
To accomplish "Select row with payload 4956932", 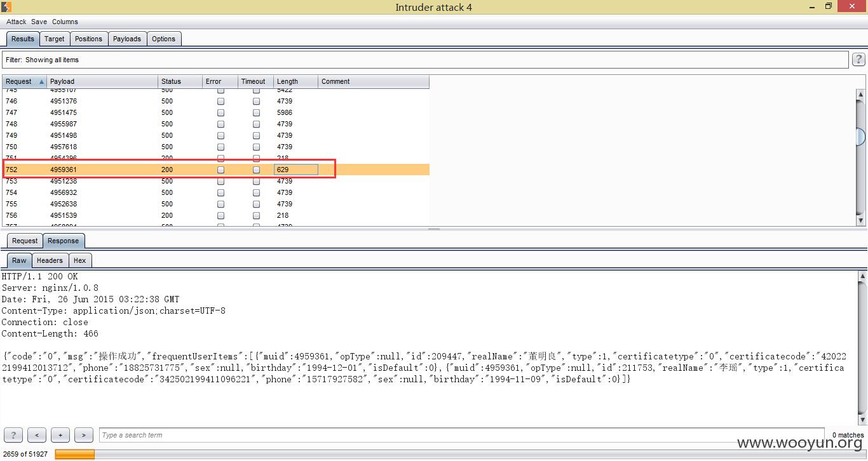I will pos(216,192).
